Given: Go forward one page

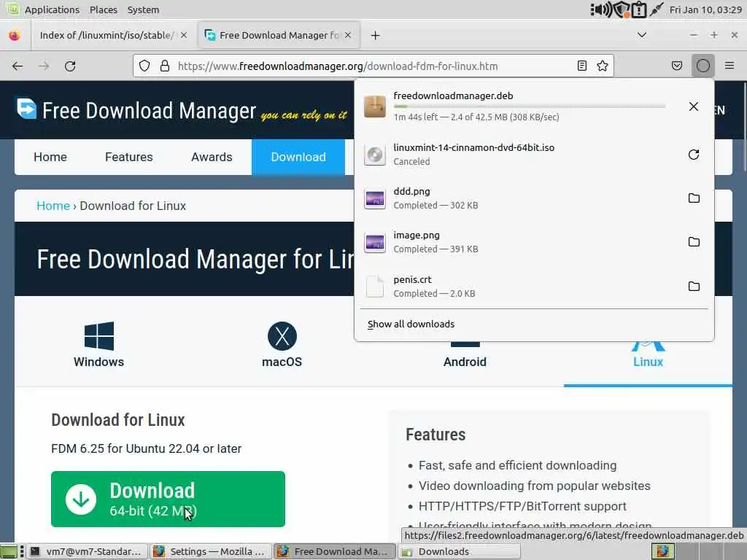Looking at the screenshot, I should 44,66.
